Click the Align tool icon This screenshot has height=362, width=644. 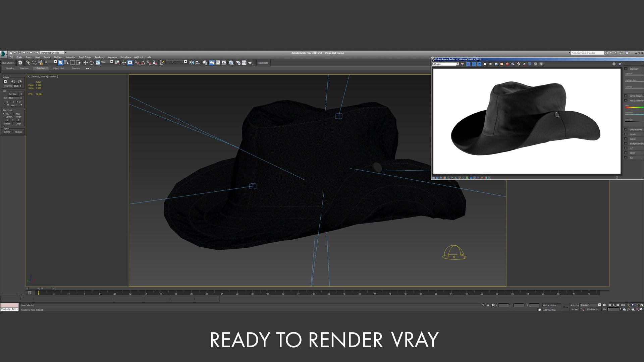click(198, 63)
